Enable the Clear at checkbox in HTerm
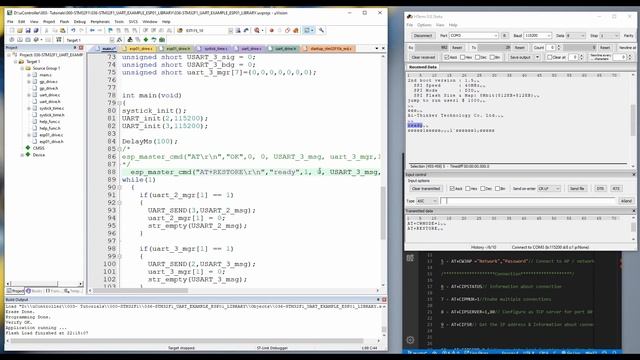Viewport: 640px width, 360px height. 549,57
